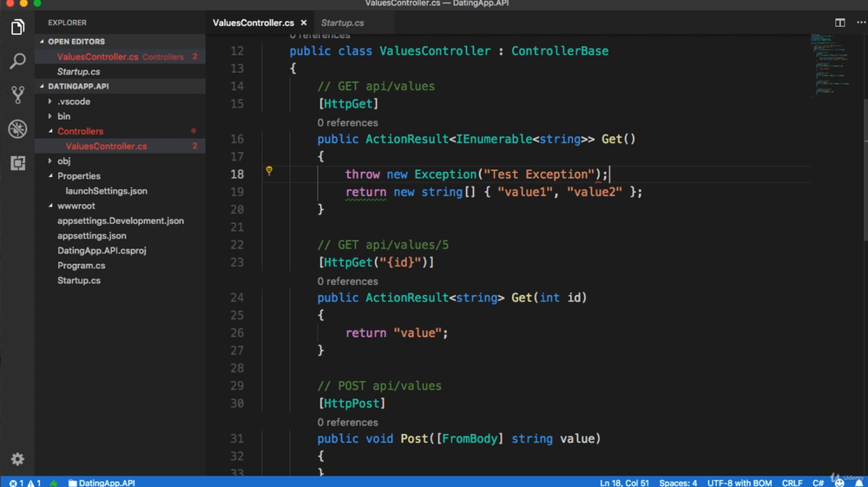Screen dimensions: 868x487
Task: Open appsettings.json file
Action: (120, 236)
